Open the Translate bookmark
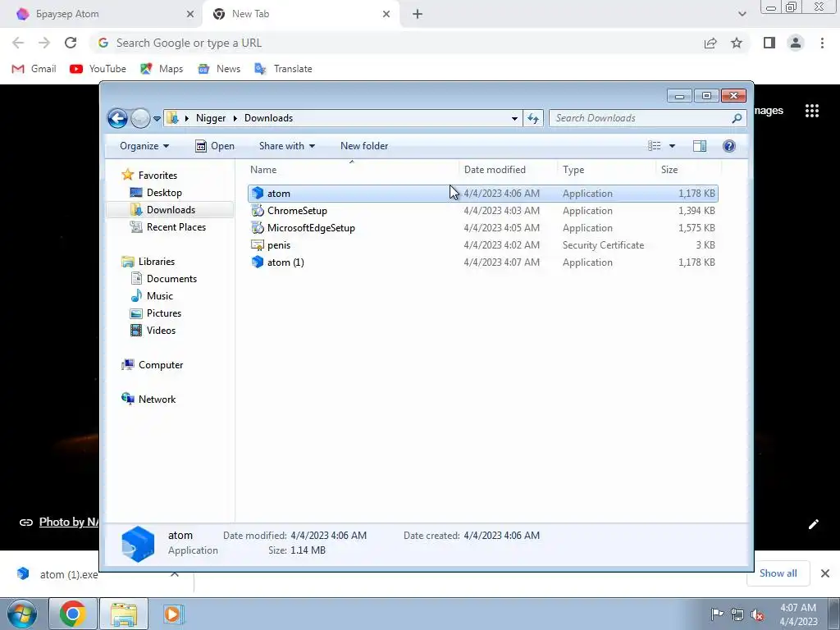The height and width of the screenshot is (630, 840). point(283,69)
